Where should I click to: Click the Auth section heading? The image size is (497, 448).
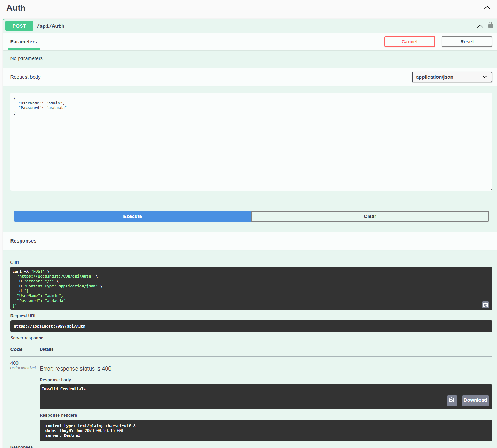click(x=16, y=8)
